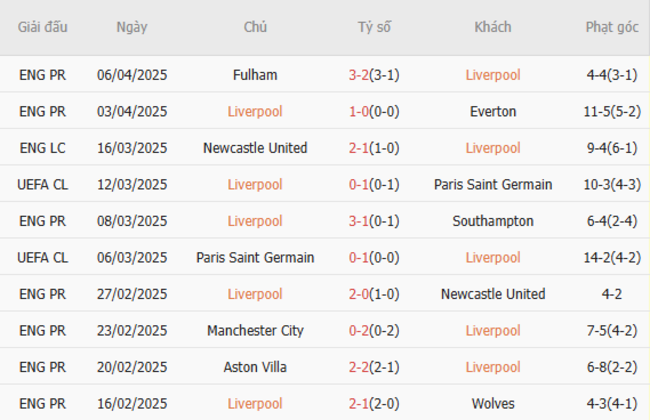Viewport: 650px width, 420px height.
Task: Click the "Giải đấu" column header
Action: (x=43, y=27)
